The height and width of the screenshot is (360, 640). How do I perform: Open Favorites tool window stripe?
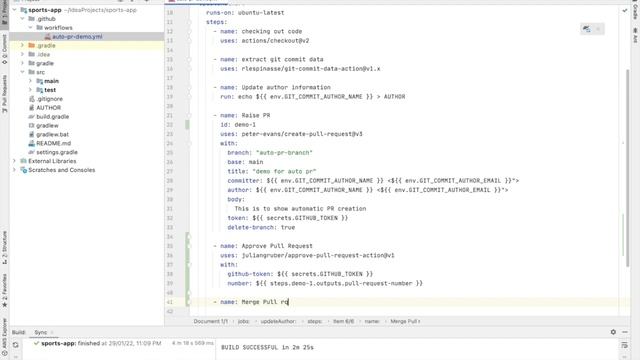4,291
